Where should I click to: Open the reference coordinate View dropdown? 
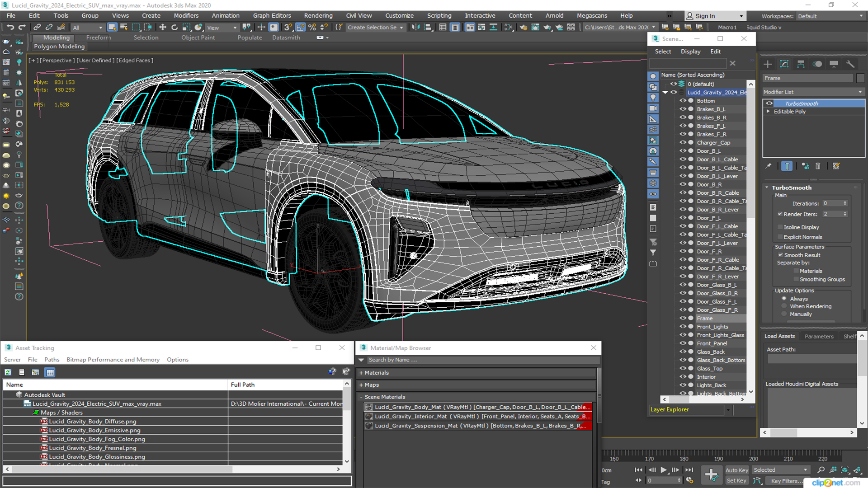coord(222,28)
